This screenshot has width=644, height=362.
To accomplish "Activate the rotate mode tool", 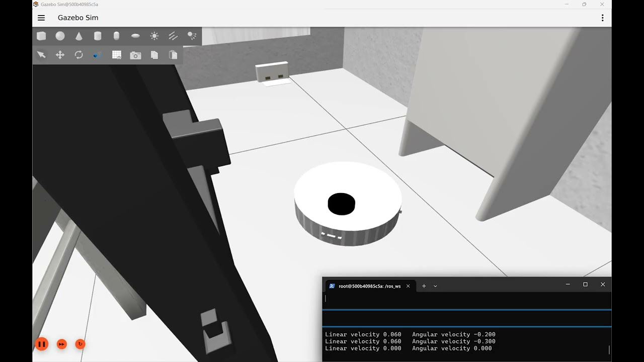I will pos(79,55).
